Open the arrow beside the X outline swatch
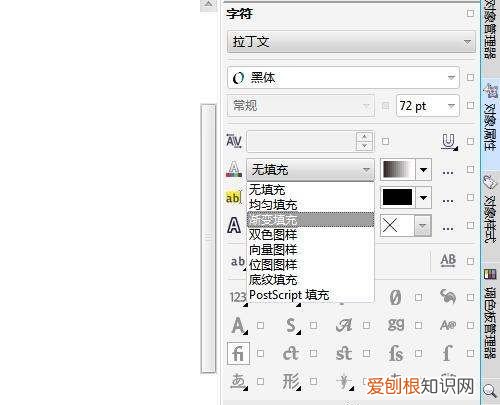The height and width of the screenshot is (405, 500). (423, 226)
